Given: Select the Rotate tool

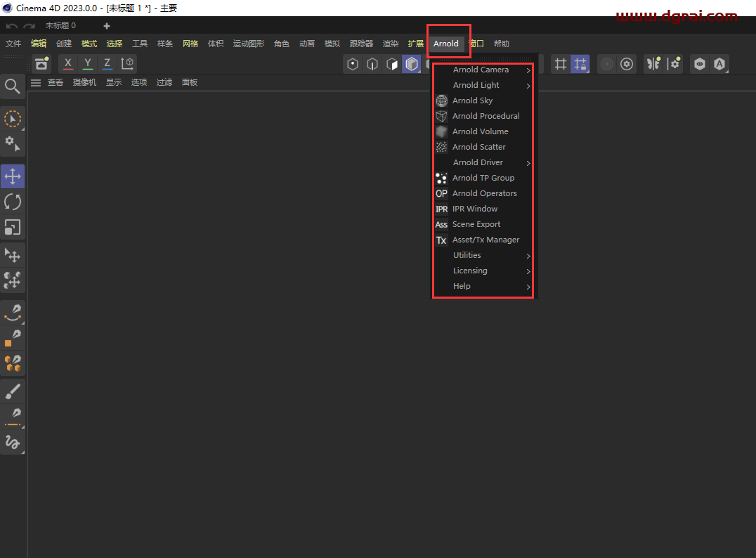Looking at the screenshot, I should tap(13, 202).
